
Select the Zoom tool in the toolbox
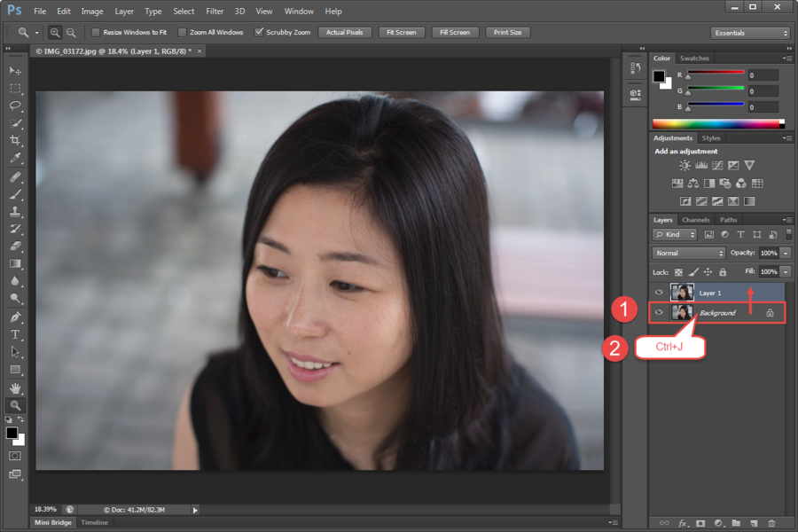click(15, 406)
